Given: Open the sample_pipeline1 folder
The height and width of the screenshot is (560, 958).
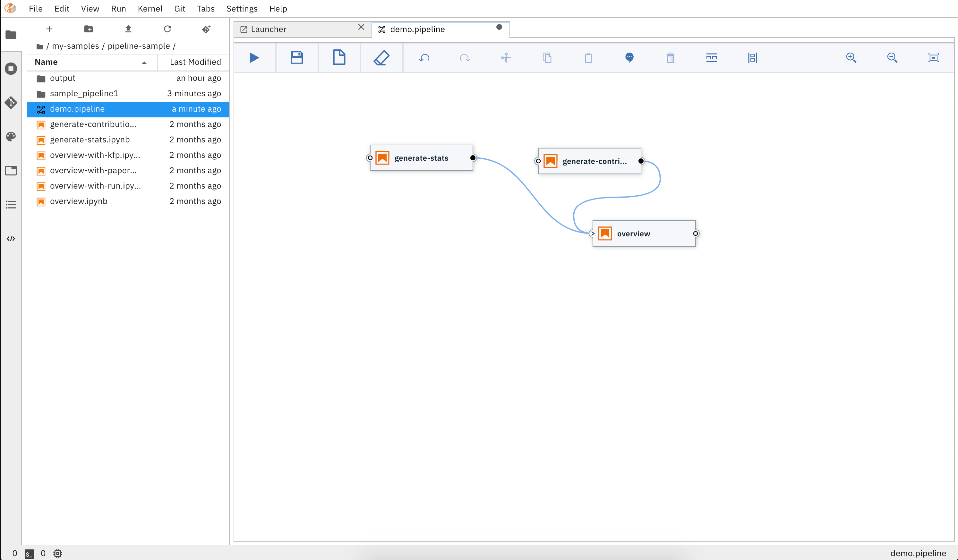Looking at the screenshot, I should 84,93.
